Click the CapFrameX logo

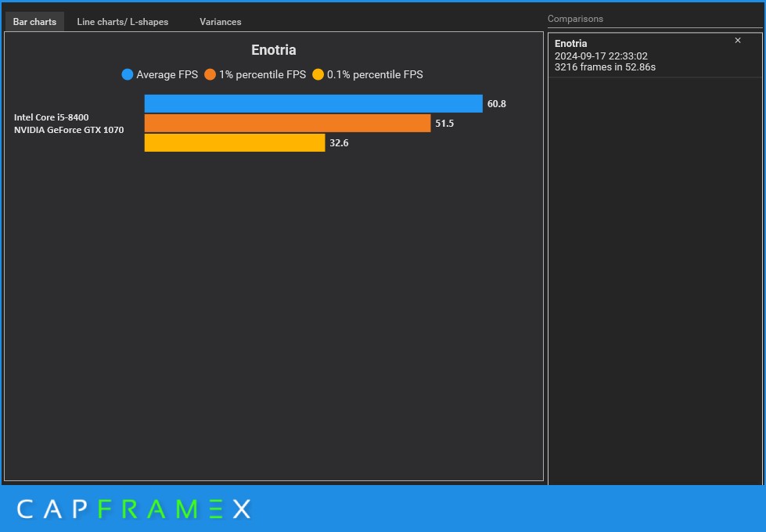(134, 509)
